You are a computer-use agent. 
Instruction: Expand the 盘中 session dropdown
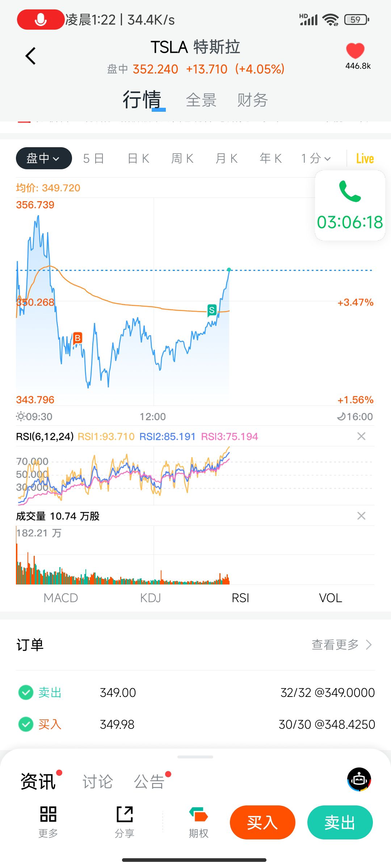pos(43,158)
